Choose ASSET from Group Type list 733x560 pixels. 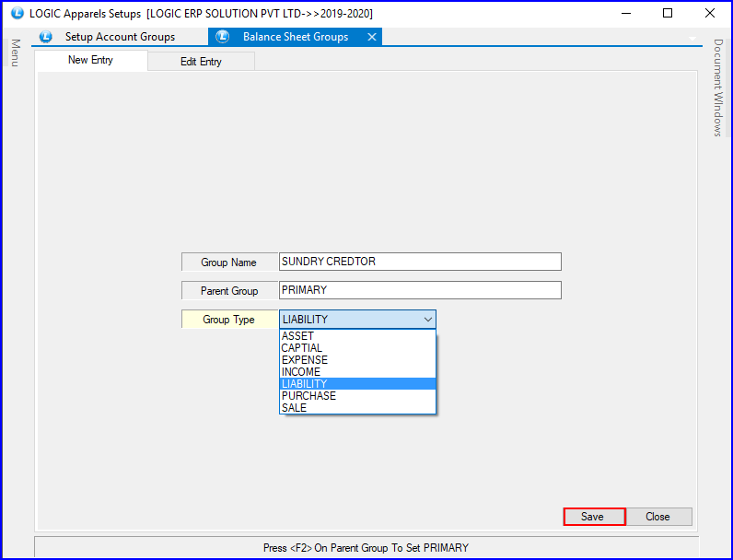[357, 336]
